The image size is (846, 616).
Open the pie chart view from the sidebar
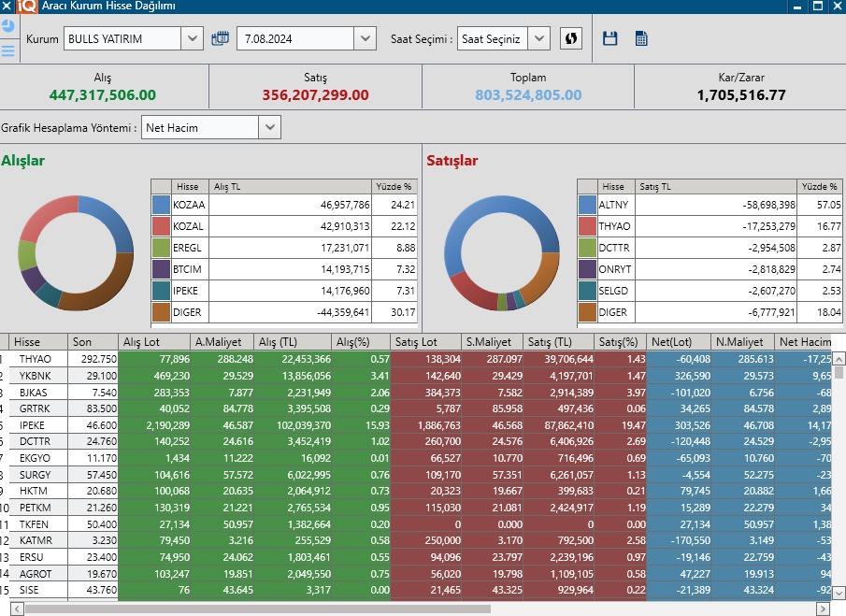pyautogui.click(x=7, y=26)
